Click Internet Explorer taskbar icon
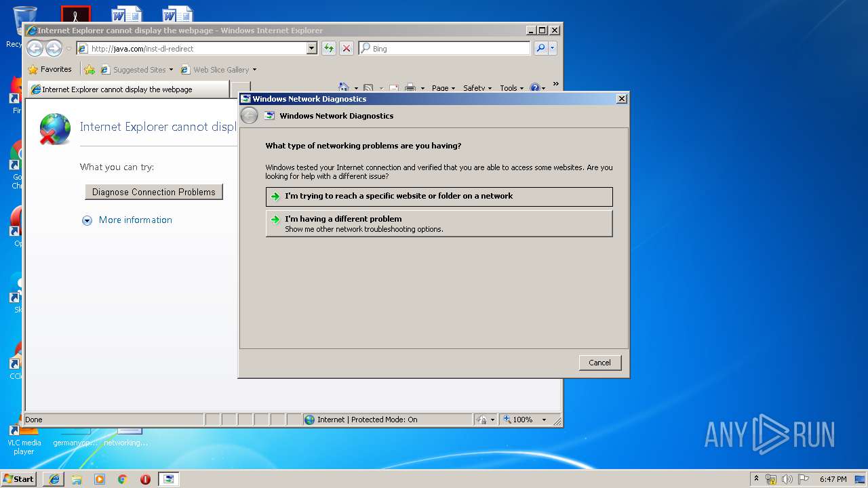 click(x=54, y=479)
